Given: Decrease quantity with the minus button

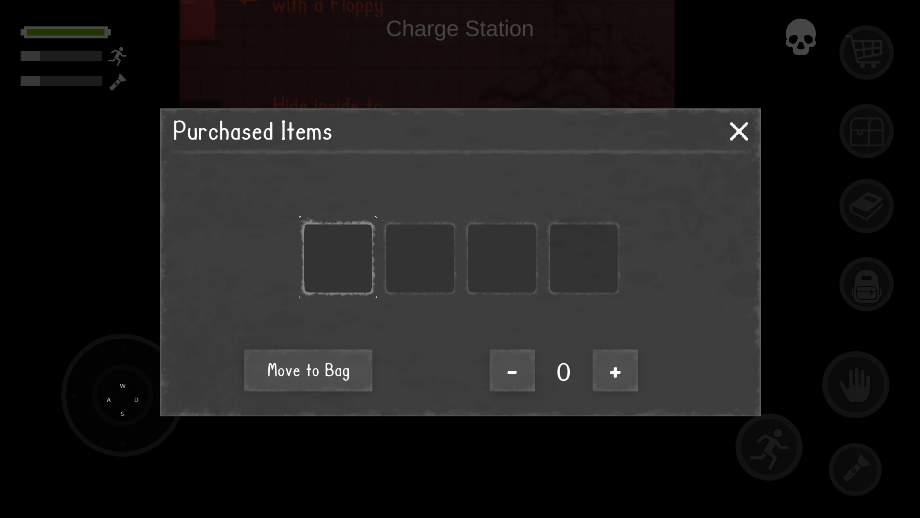Looking at the screenshot, I should (512, 371).
